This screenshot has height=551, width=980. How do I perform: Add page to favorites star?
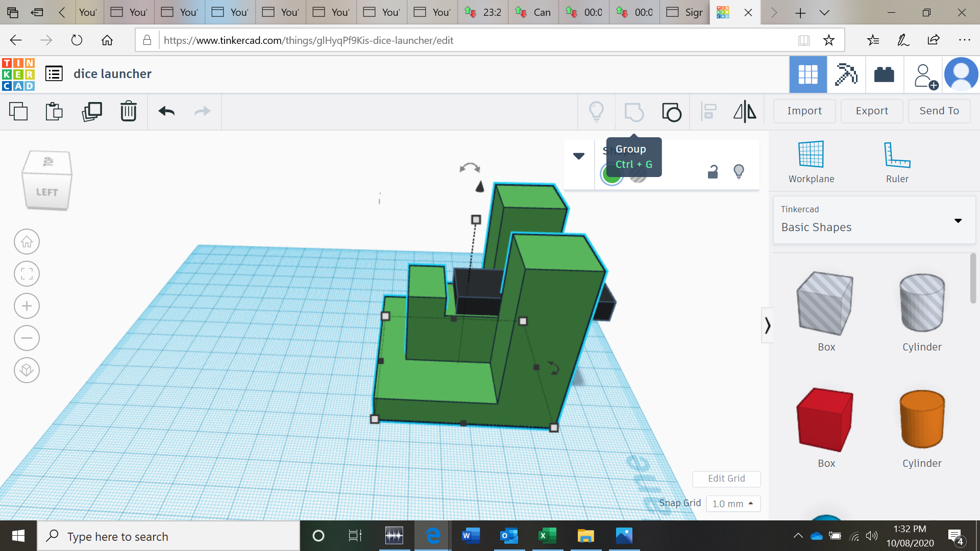828,40
